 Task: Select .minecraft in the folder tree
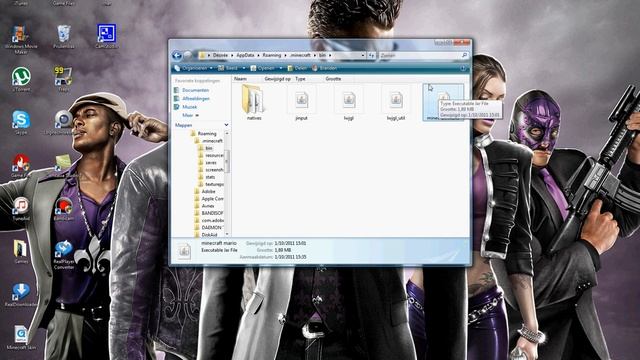point(212,141)
